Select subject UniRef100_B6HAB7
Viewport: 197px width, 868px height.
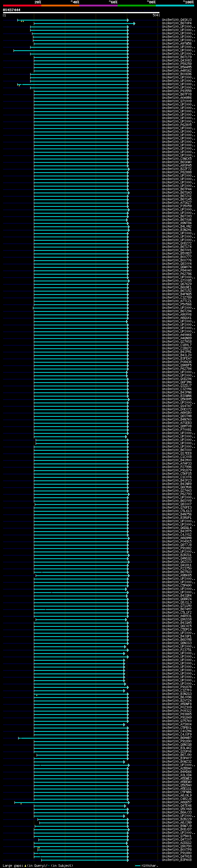177,738
